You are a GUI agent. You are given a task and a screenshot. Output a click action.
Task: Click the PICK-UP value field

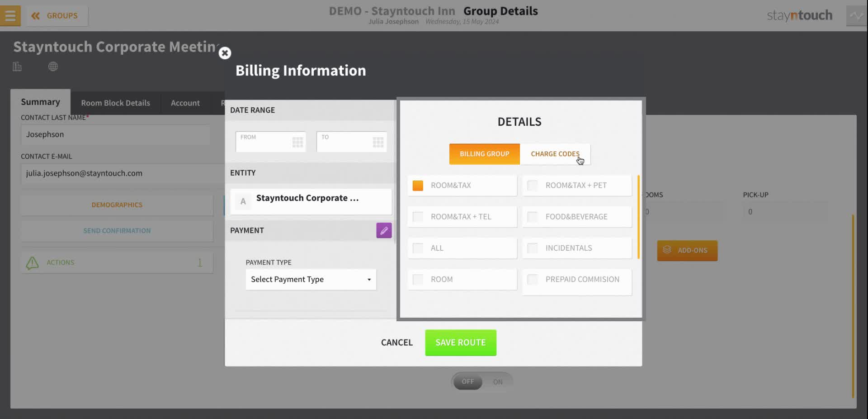[786, 212]
